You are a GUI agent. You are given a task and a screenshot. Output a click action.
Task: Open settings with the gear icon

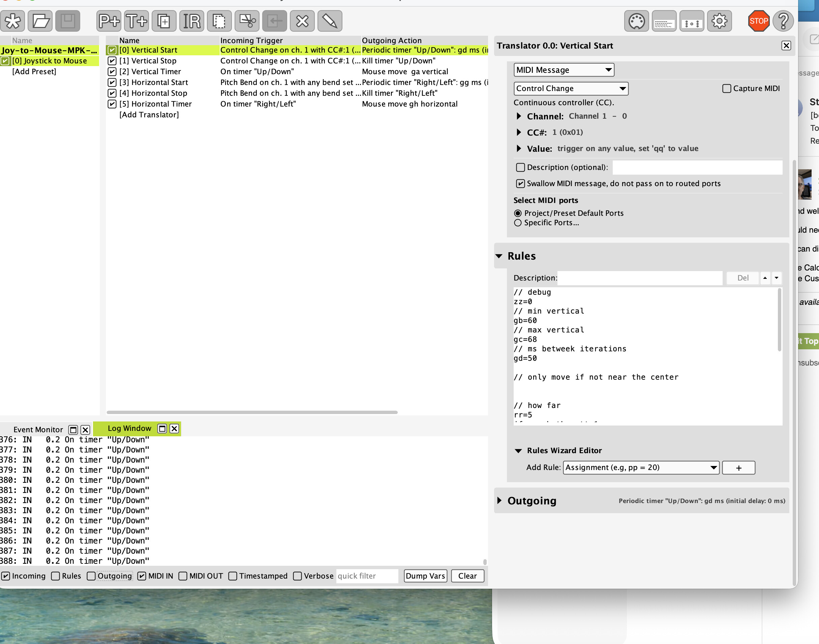coord(719,21)
